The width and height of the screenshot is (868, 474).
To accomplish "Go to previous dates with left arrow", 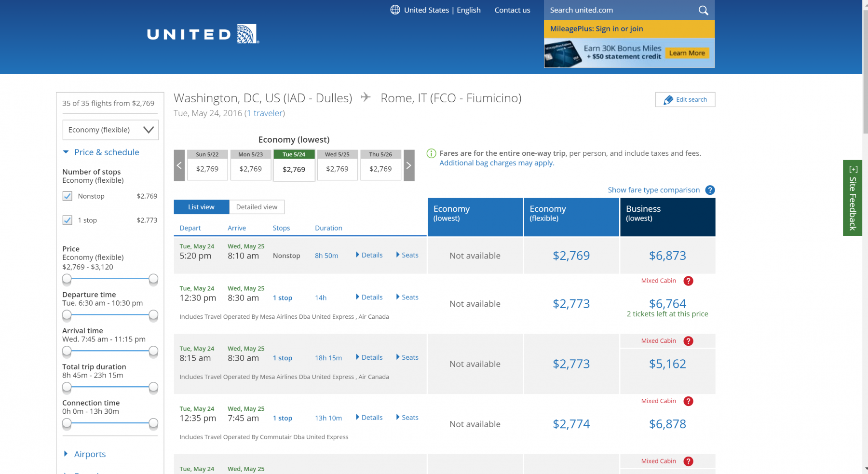I will (x=179, y=165).
